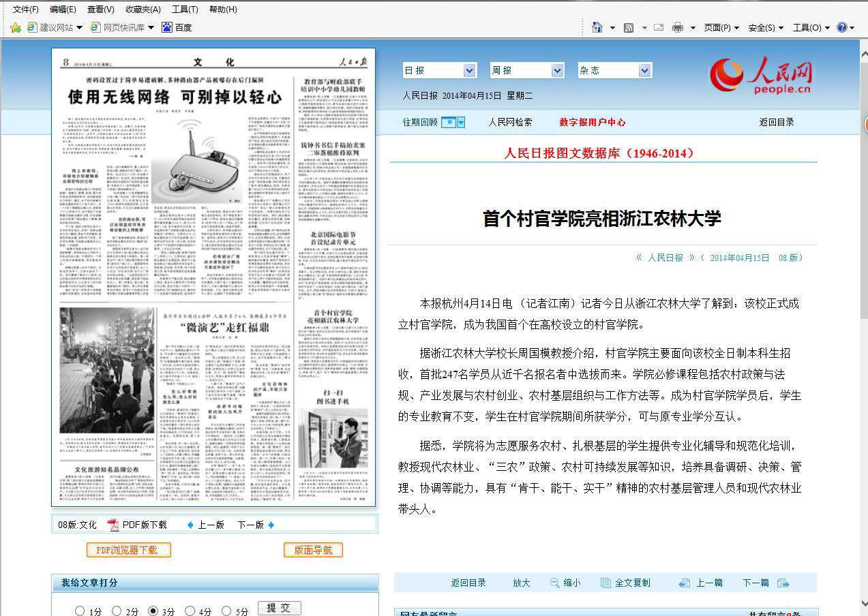Click the calendar icon next to 往期回顾
The width and height of the screenshot is (868, 616).
[448, 123]
